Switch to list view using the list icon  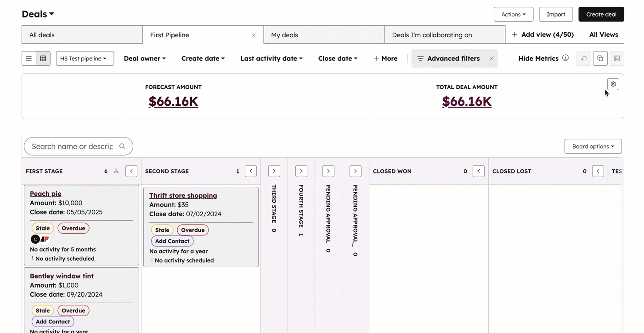point(29,58)
